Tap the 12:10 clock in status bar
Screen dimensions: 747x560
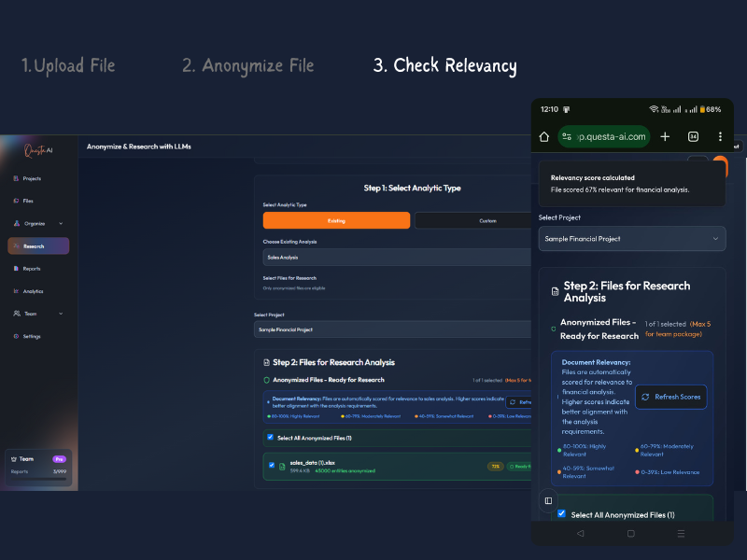(x=549, y=109)
